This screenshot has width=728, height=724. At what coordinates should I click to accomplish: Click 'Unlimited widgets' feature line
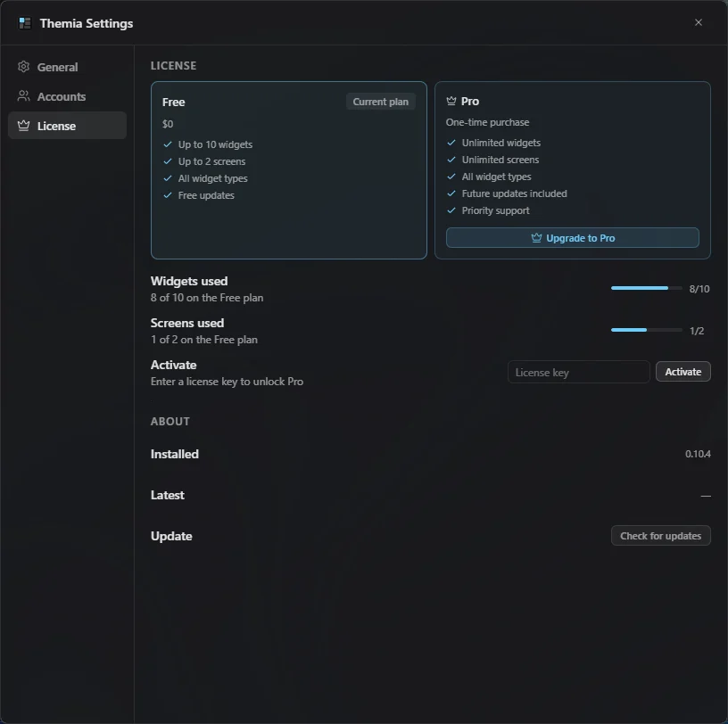pos(501,143)
